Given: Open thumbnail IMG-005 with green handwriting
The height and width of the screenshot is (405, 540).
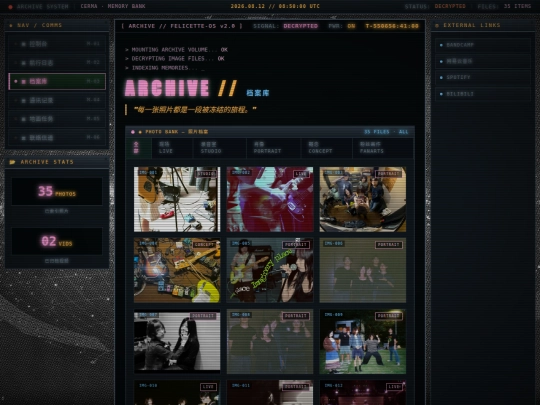Looking at the screenshot, I should click(x=270, y=270).
